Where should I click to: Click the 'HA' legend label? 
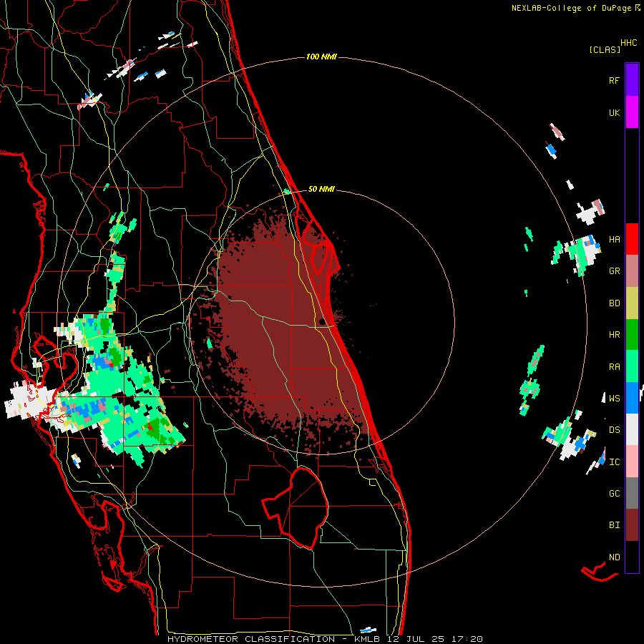[x=614, y=239]
